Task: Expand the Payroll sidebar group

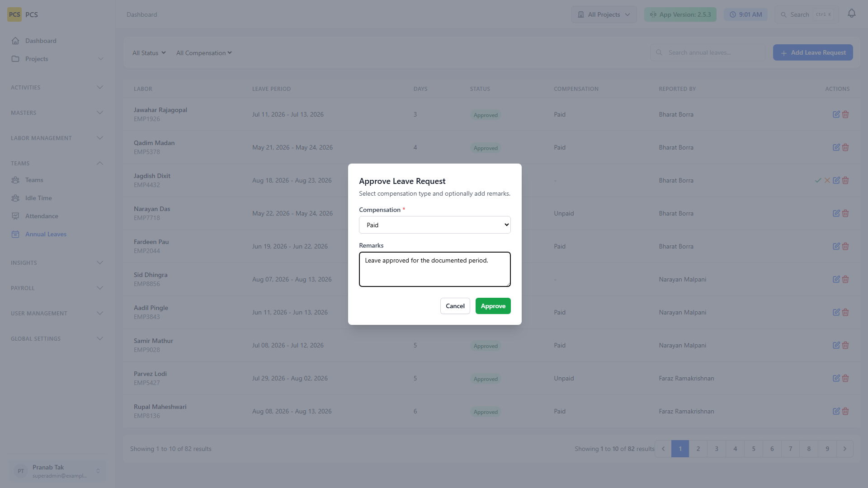Action: click(x=57, y=288)
